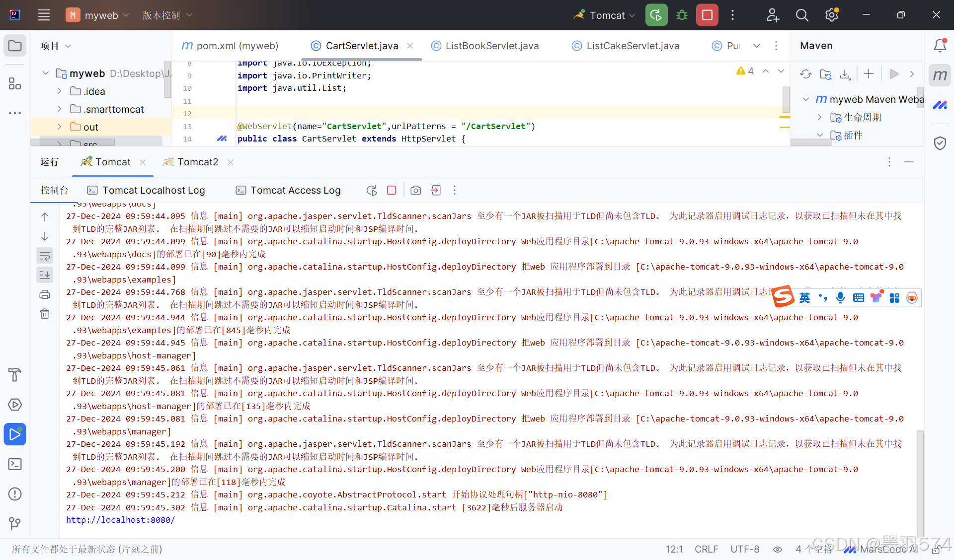
Task: Toggle scroll to end of console
Action: pos(45,275)
